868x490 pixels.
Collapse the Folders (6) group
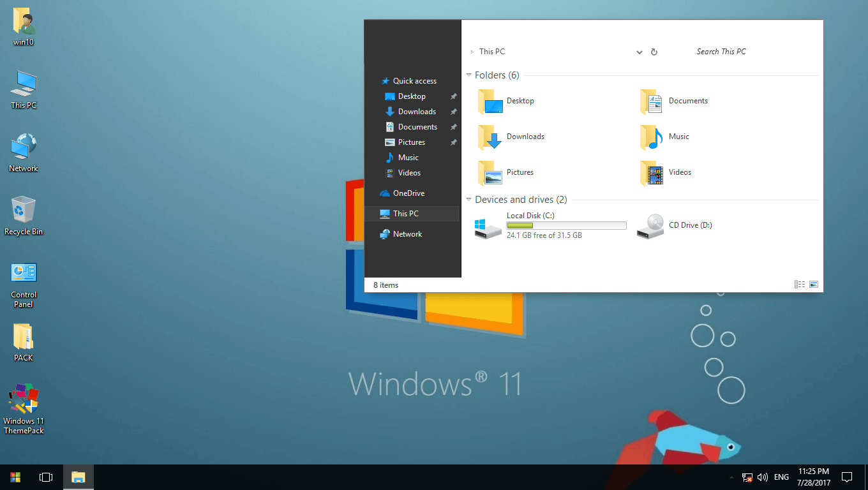469,75
